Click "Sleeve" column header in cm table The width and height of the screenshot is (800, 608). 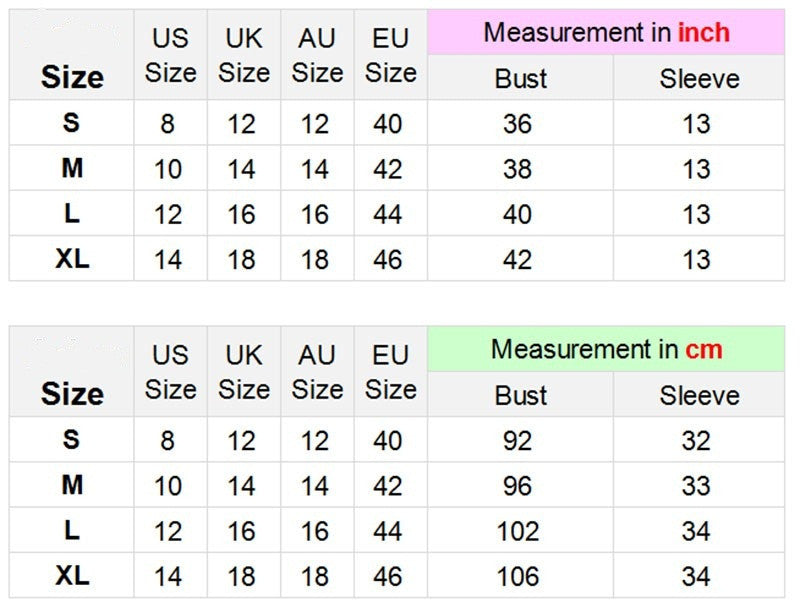click(x=699, y=396)
